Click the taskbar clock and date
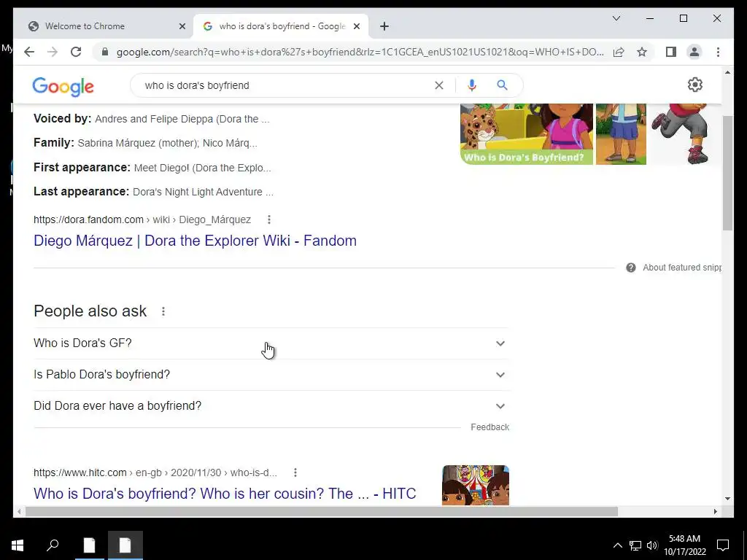Screen dimensions: 747x560 pos(684,545)
